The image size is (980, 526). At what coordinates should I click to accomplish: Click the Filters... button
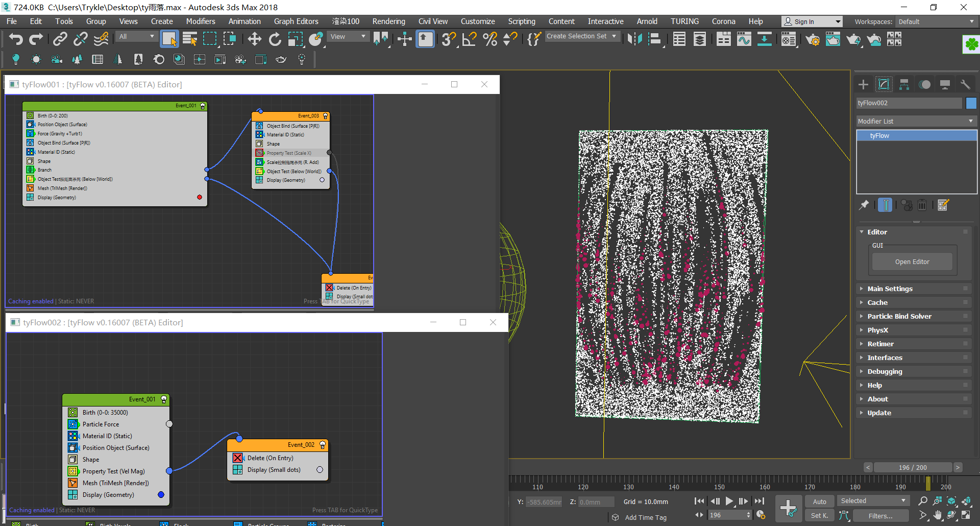[880, 516]
